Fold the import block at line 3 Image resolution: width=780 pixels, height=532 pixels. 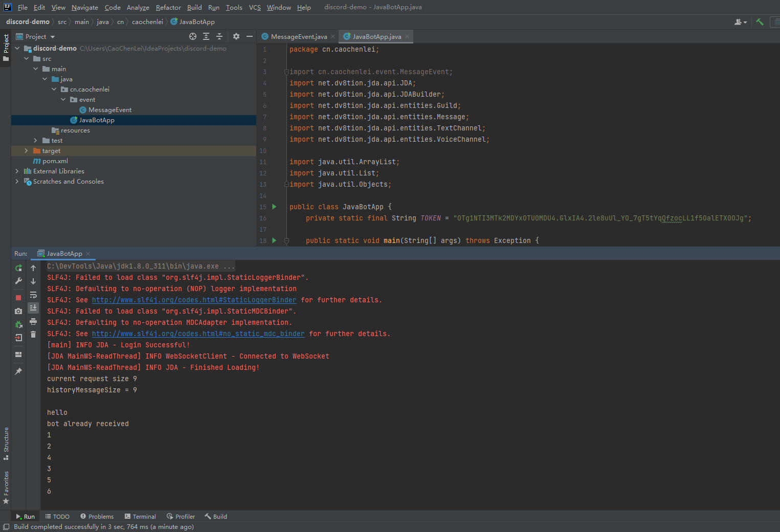click(286, 72)
